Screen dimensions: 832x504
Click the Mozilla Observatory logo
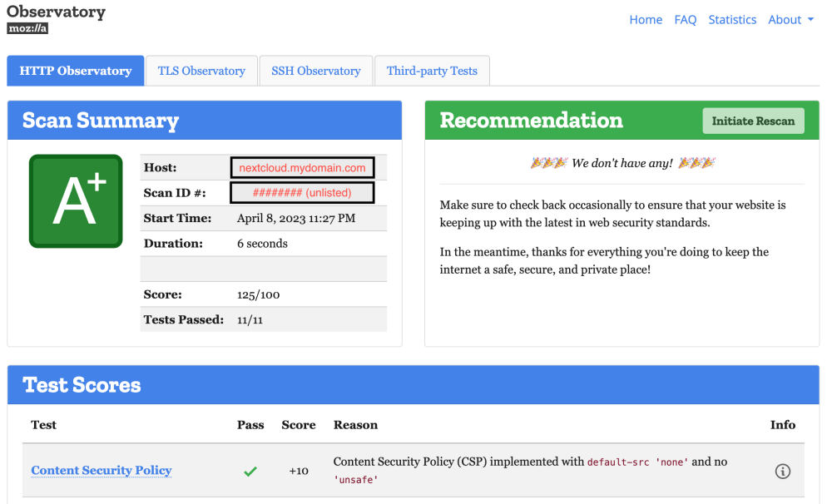click(56, 19)
